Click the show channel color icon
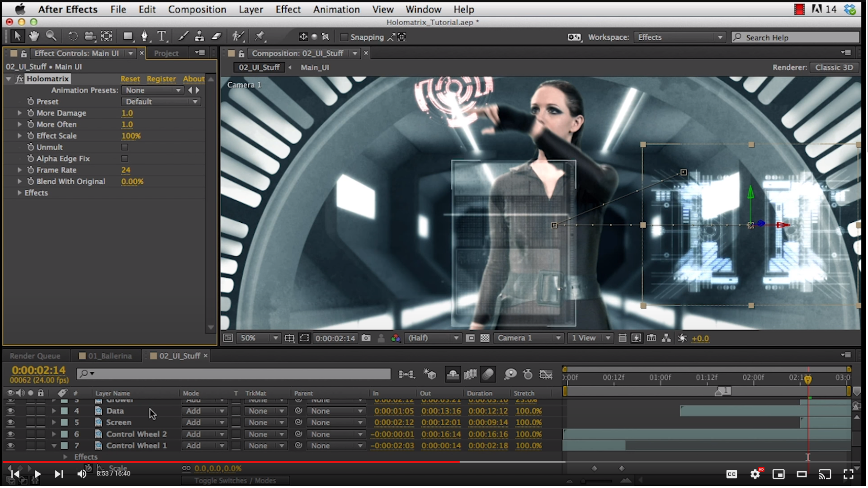Viewport: 868px width, 488px height. point(396,338)
